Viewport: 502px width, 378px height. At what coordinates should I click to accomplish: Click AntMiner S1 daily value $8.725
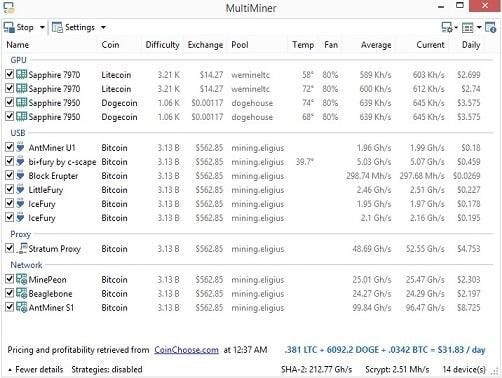pos(469,307)
